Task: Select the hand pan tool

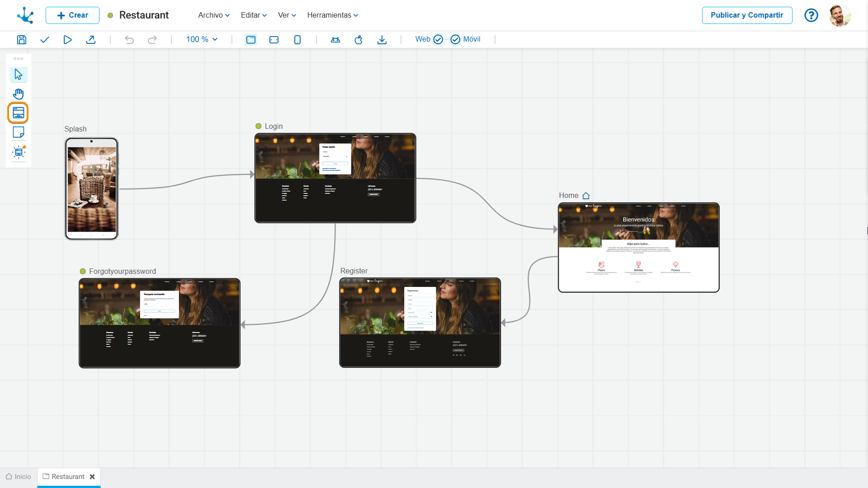Action: coord(19,94)
